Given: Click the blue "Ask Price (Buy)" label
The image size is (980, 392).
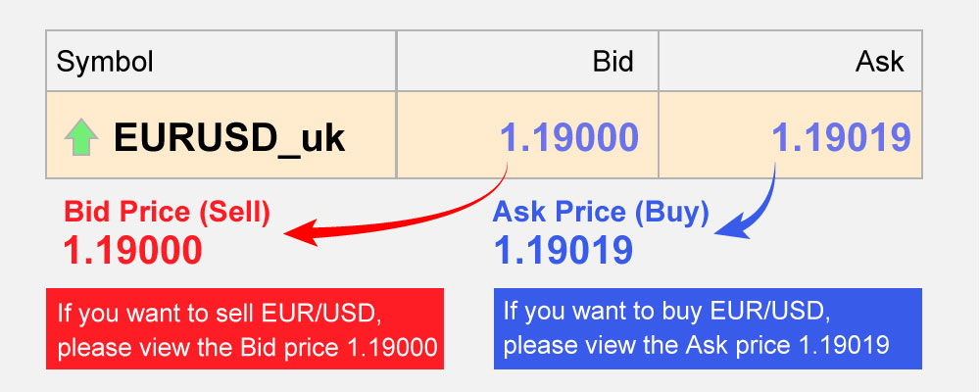Looking at the screenshot, I should pyautogui.click(x=601, y=211).
